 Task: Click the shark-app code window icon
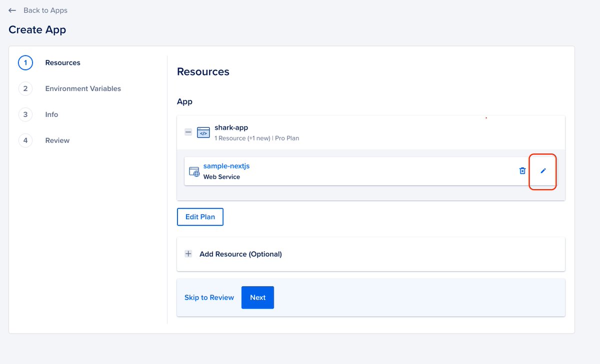pos(203,132)
